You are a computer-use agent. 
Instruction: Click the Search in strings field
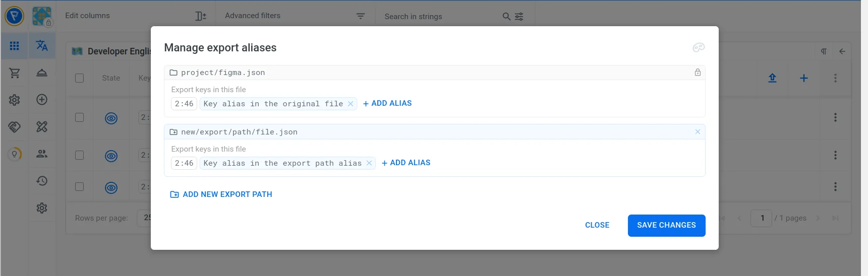[x=439, y=17]
